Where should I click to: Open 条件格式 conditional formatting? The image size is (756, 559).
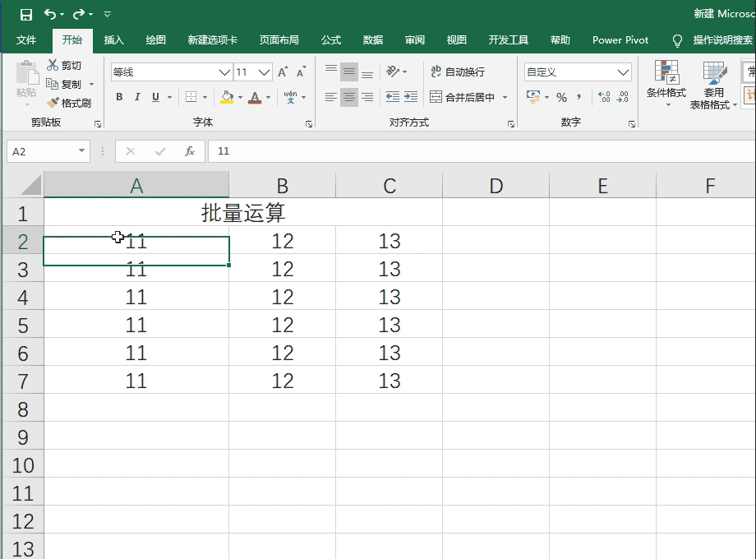666,84
